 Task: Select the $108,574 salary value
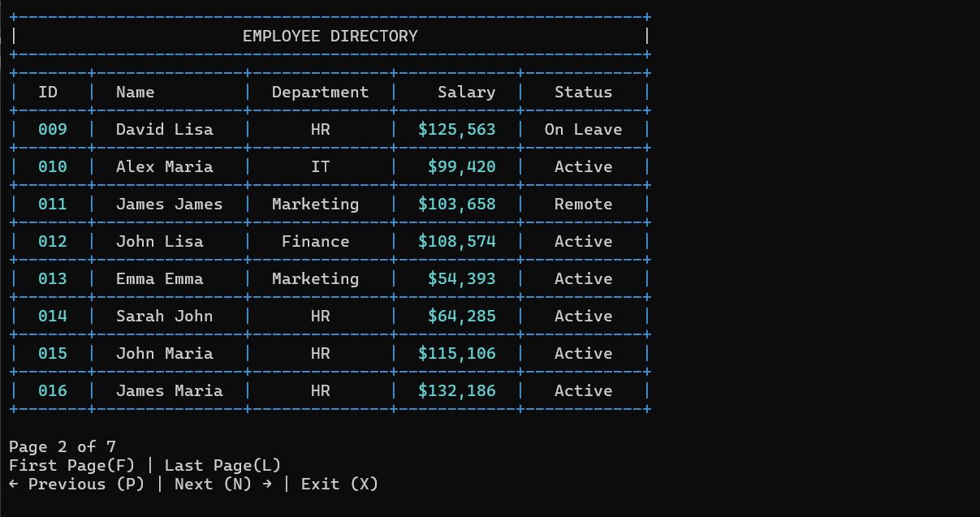[456, 242]
